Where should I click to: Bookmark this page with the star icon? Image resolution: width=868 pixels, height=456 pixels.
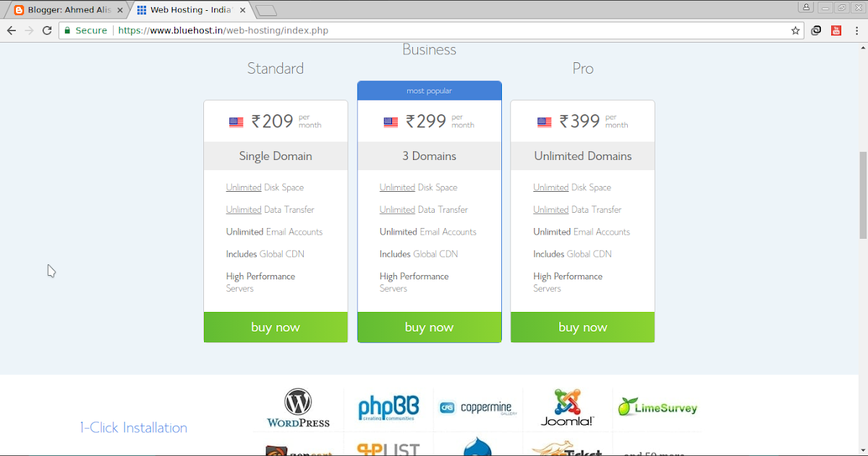click(x=796, y=30)
